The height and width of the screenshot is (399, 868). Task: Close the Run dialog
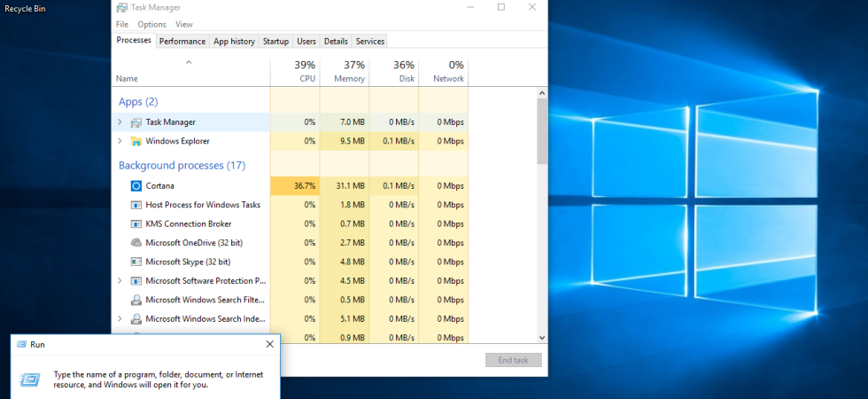[269, 344]
